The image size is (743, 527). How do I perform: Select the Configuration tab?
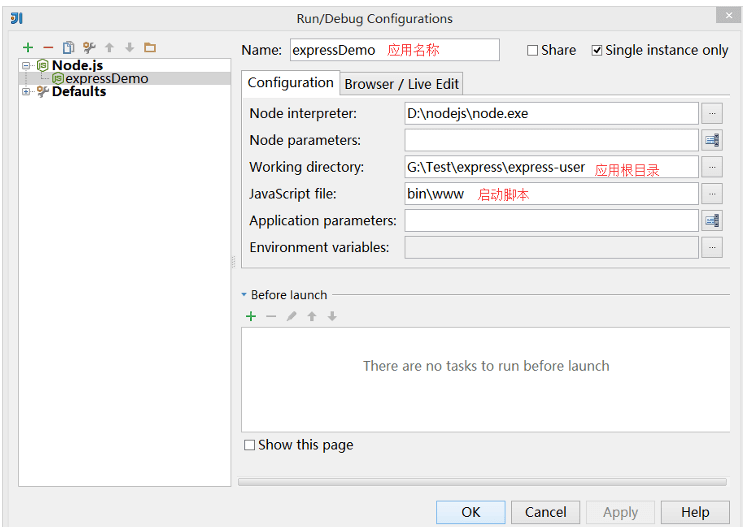point(290,83)
